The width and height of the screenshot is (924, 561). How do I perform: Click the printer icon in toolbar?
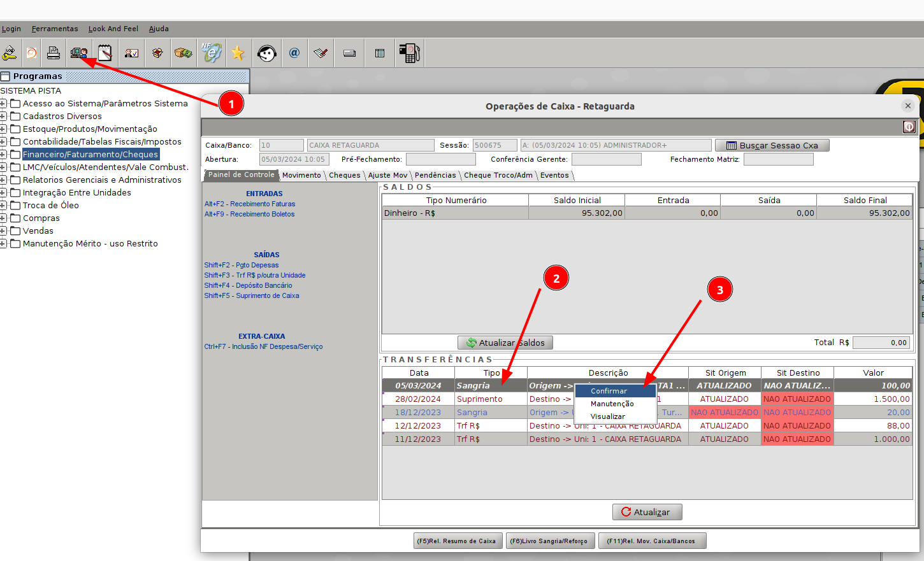click(x=54, y=53)
